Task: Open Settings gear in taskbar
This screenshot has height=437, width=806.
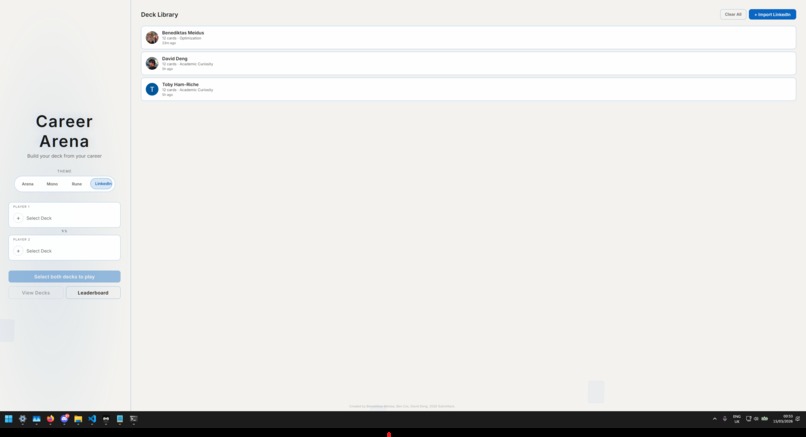Action: (x=23, y=419)
